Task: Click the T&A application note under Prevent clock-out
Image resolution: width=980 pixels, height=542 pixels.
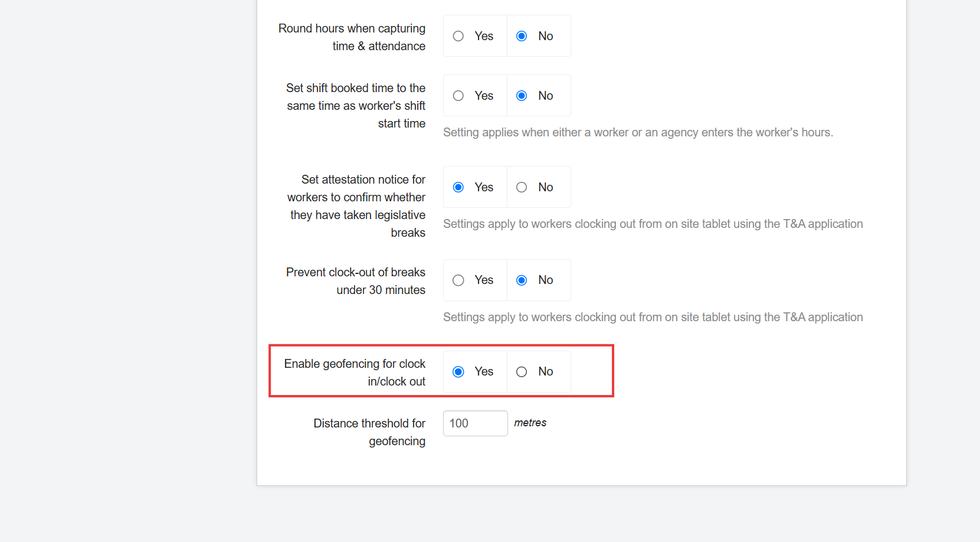Action: tap(653, 317)
